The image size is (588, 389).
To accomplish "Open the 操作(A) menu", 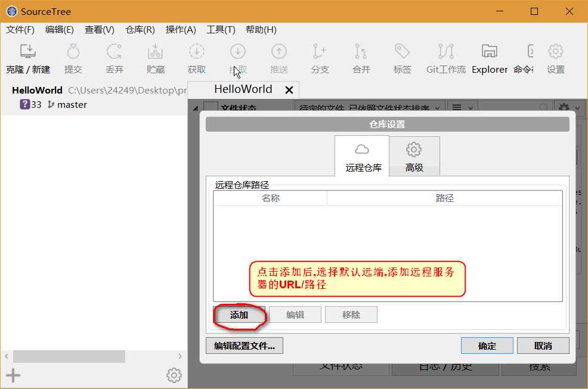I will (181, 30).
